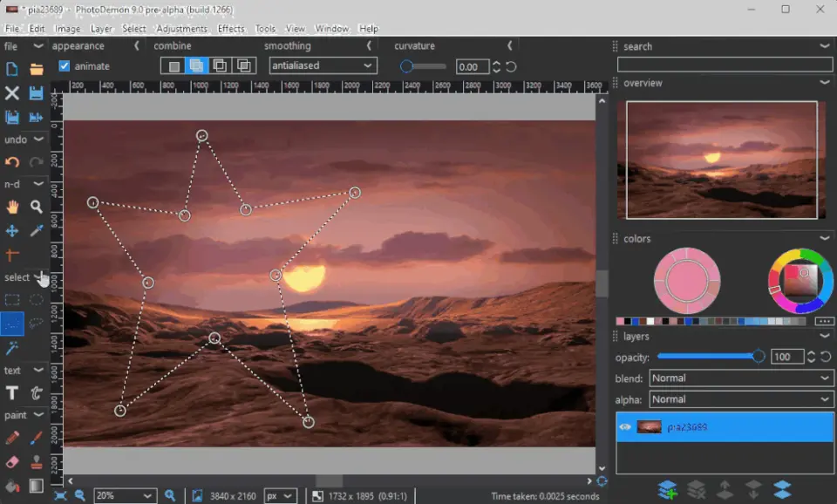The width and height of the screenshot is (837, 504).
Task: Open the alpha mode Normal dropdown
Action: tap(741, 399)
